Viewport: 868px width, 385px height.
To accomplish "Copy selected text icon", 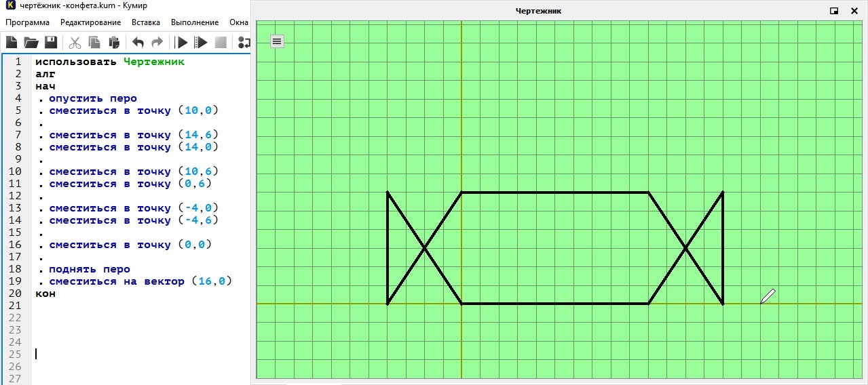I will [x=94, y=43].
